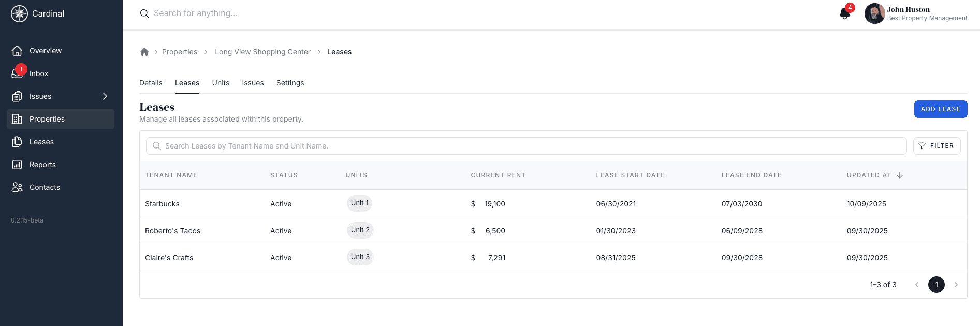
Task: Go to Long View Shopping Center breadcrumb
Action: point(262,52)
